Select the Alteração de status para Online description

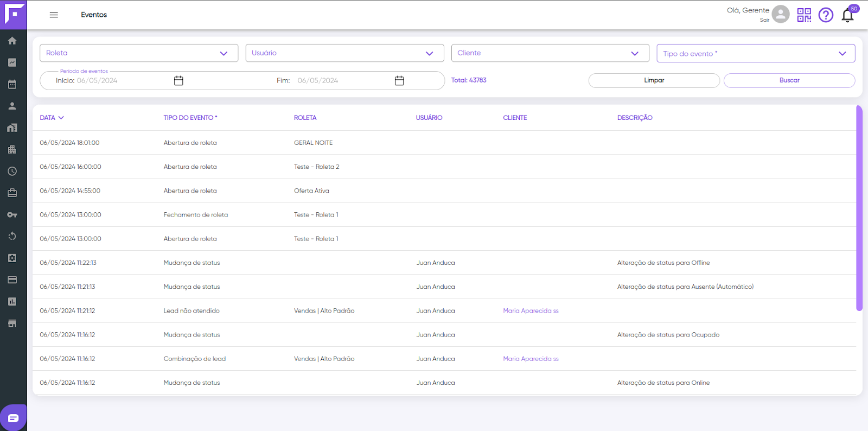[x=663, y=383]
